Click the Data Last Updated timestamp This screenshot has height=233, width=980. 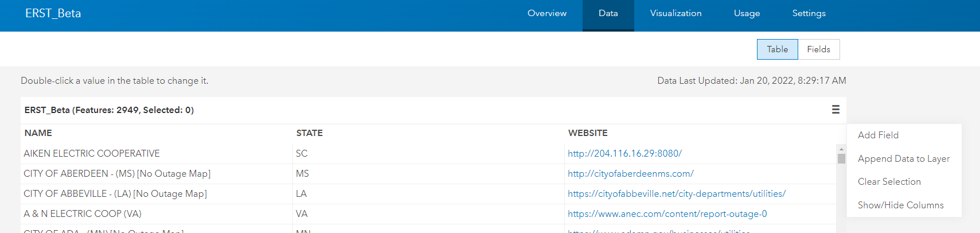[x=752, y=80]
